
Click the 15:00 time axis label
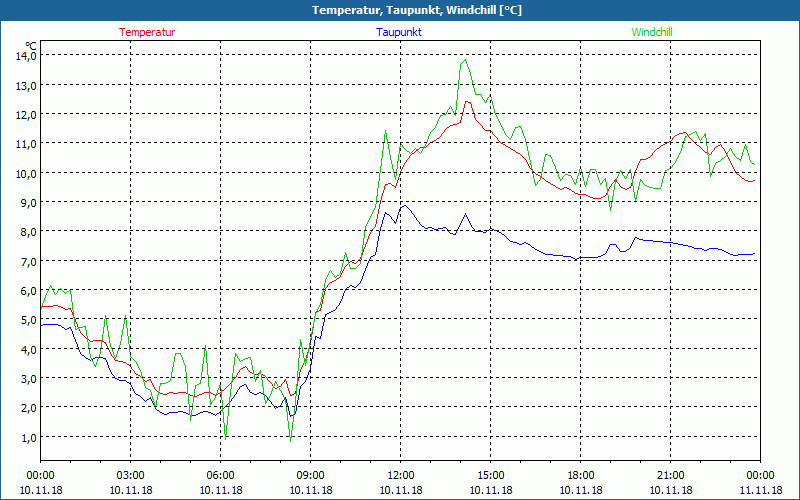click(490, 475)
